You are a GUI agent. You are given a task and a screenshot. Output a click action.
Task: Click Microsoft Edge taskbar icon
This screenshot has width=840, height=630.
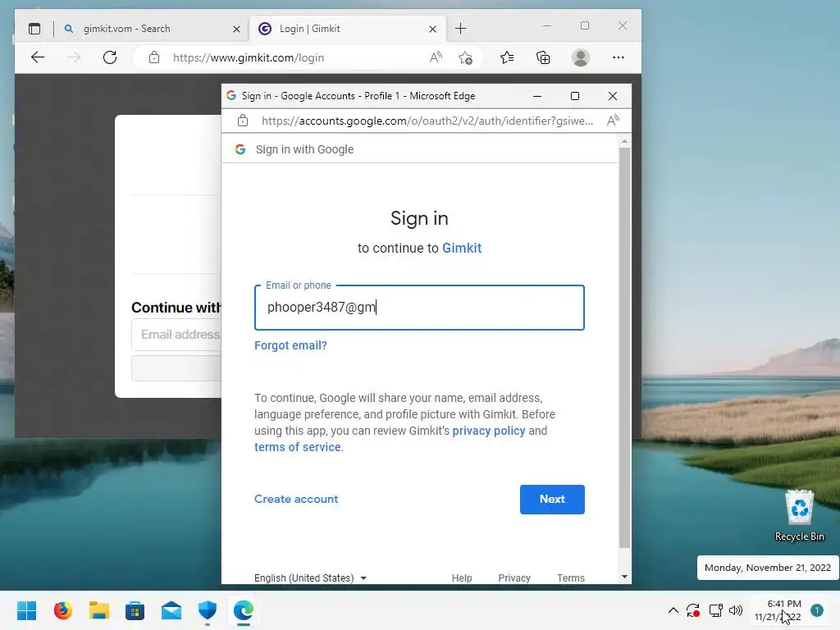(x=244, y=610)
